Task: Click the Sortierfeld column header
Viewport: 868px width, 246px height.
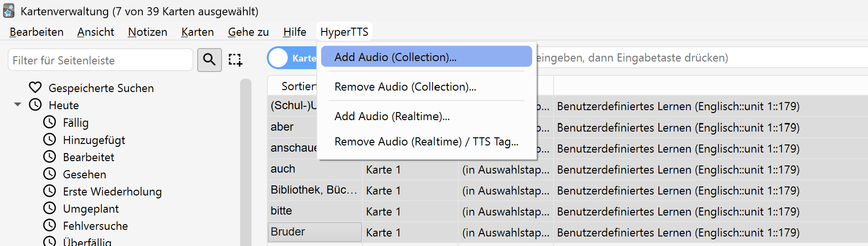Action: click(x=293, y=86)
